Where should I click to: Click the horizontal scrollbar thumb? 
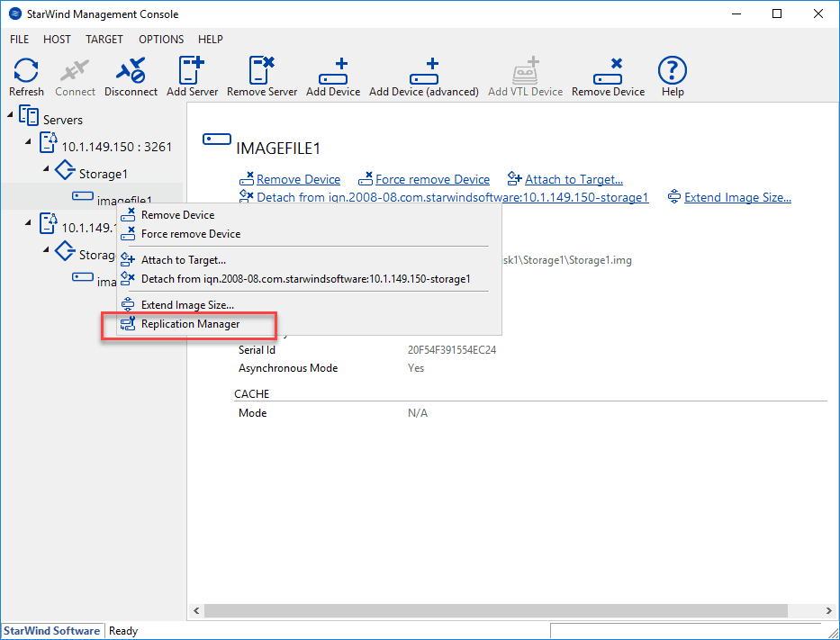click(496, 610)
